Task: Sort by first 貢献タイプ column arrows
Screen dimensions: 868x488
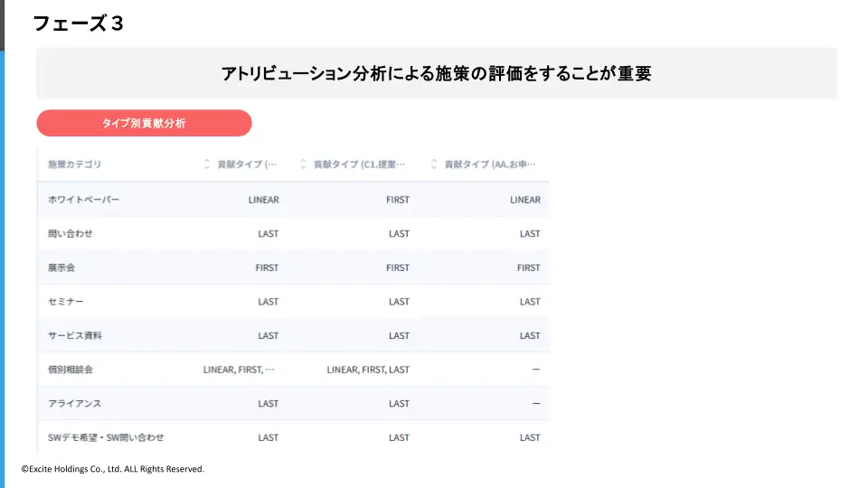Action: [x=207, y=164]
